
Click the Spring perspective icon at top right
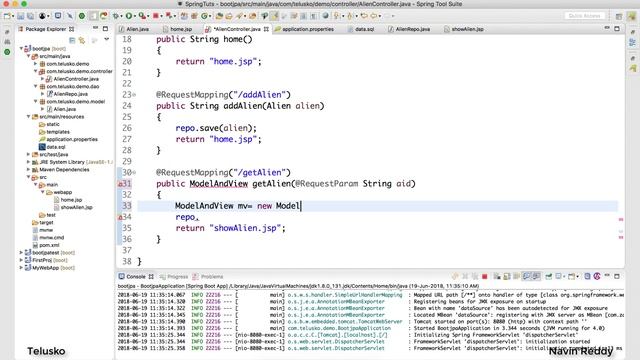coord(632,16)
